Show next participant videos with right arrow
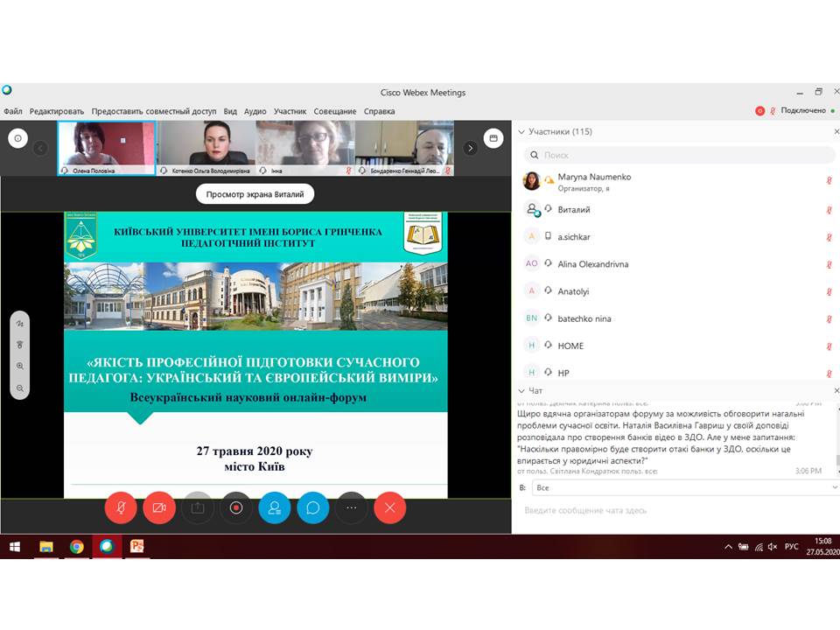 pyautogui.click(x=471, y=148)
